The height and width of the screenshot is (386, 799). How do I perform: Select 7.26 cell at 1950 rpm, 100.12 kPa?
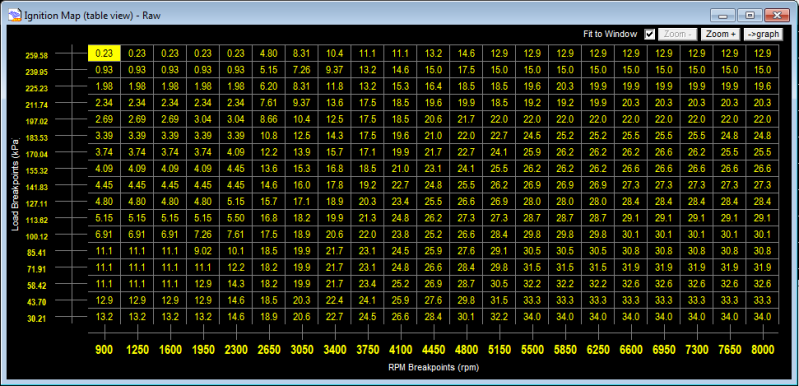[x=203, y=234]
